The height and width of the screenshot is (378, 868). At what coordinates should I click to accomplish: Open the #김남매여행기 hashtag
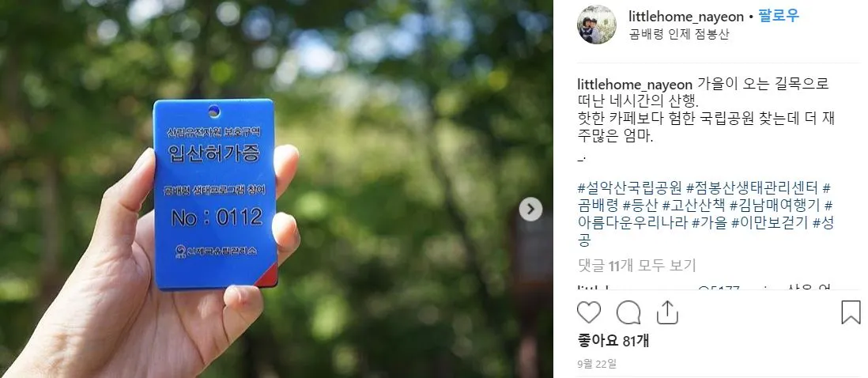click(x=775, y=206)
